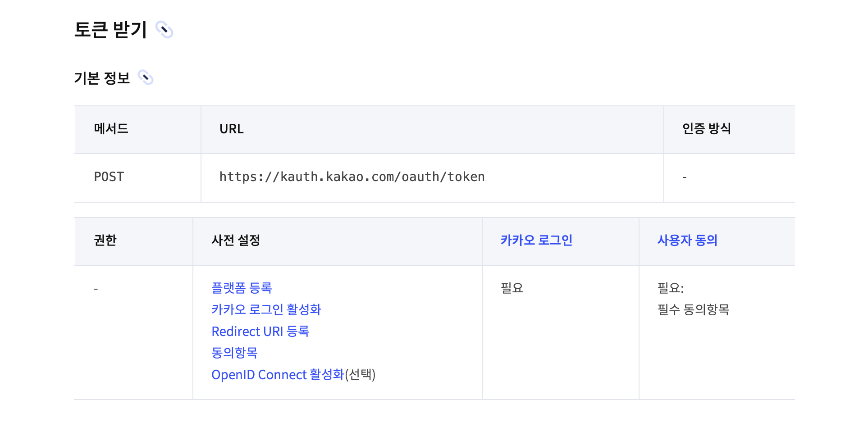Click the 인증 방식 column header

[706, 129]
